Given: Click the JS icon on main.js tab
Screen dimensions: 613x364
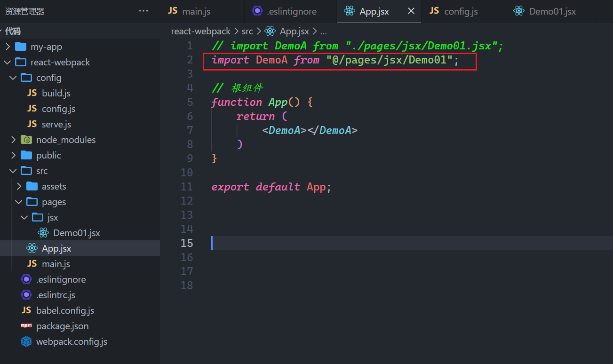Looking at the screenshot, I should [x=173, y=11].
